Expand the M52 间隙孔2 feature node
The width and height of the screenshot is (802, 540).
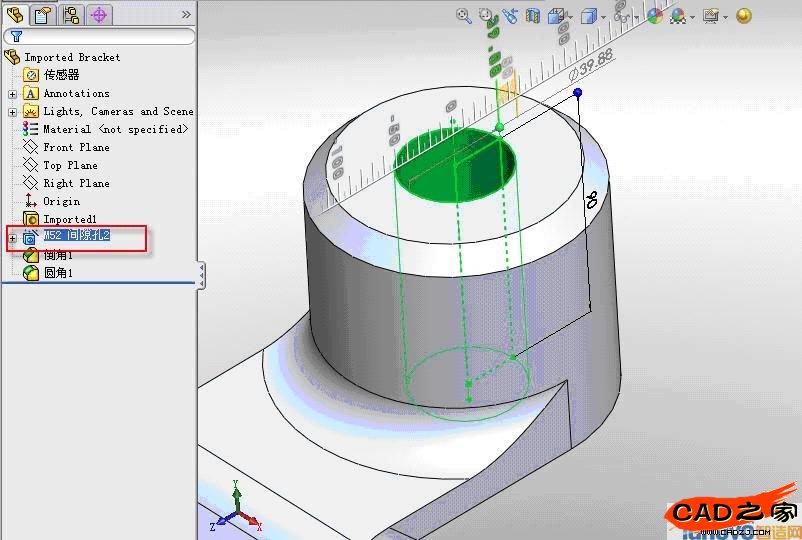coord(12,237)
